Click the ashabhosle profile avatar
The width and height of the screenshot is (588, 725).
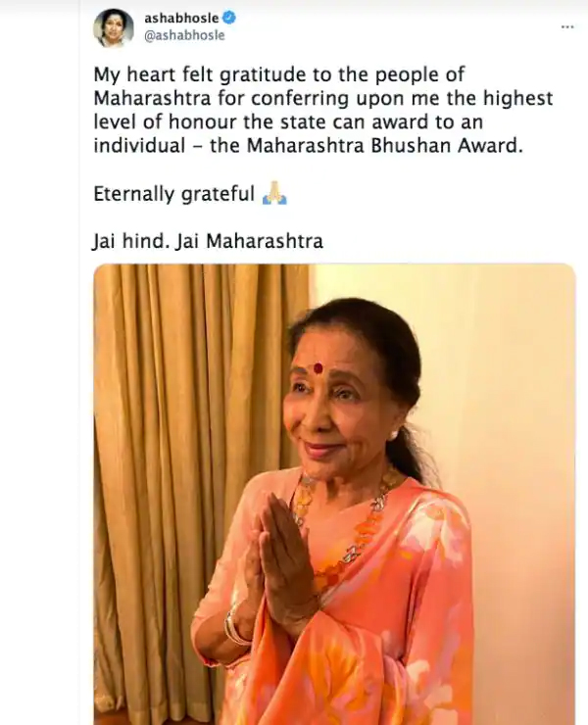114,27
